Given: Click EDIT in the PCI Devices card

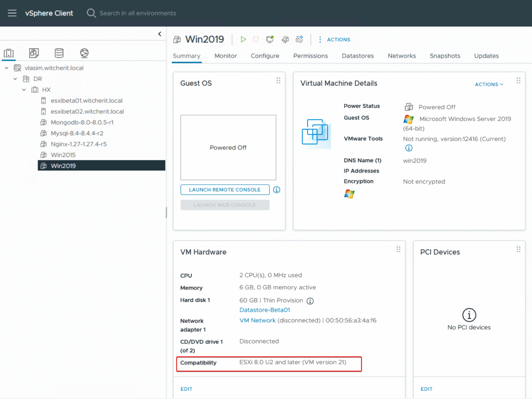Looking at the screenshot, I should 427,389.
